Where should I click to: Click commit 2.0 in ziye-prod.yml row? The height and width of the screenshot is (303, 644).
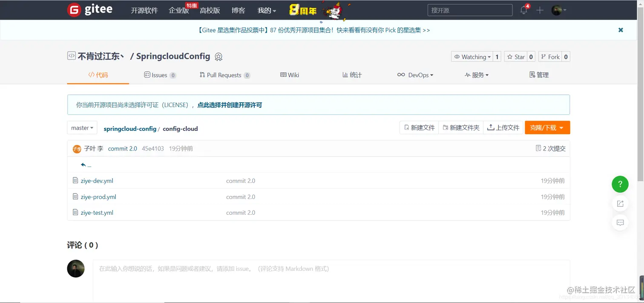241,197
